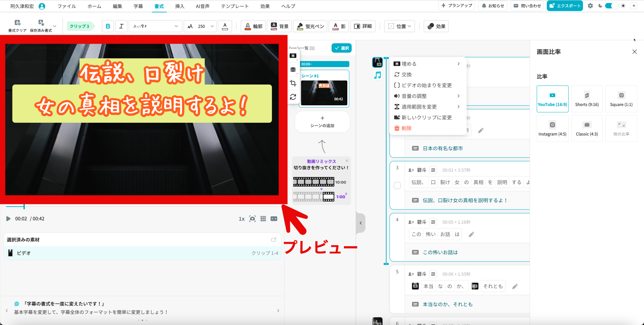Edit clip 5 words with pencil icon
Viewport: 644px width, 325px height.
click(515, 286)
